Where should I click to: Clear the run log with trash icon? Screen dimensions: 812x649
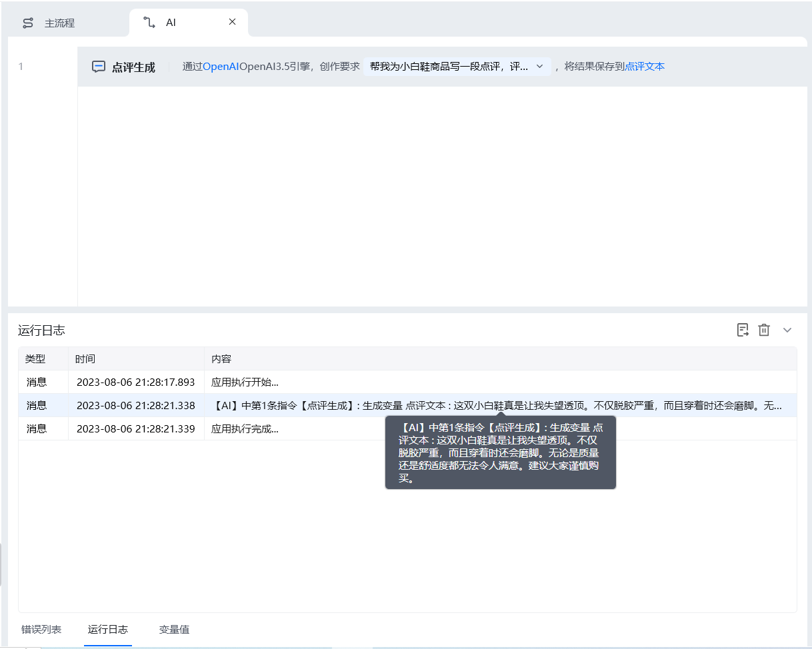765,330
